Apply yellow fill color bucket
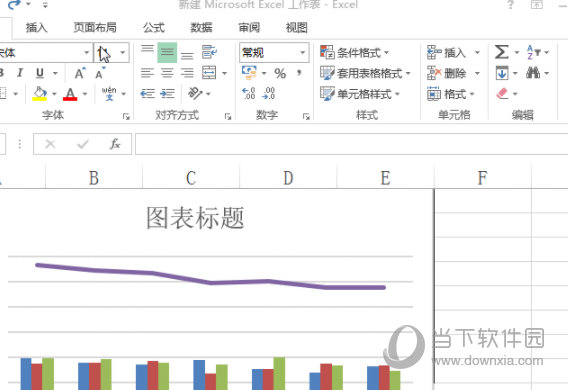 coord(40,93)
